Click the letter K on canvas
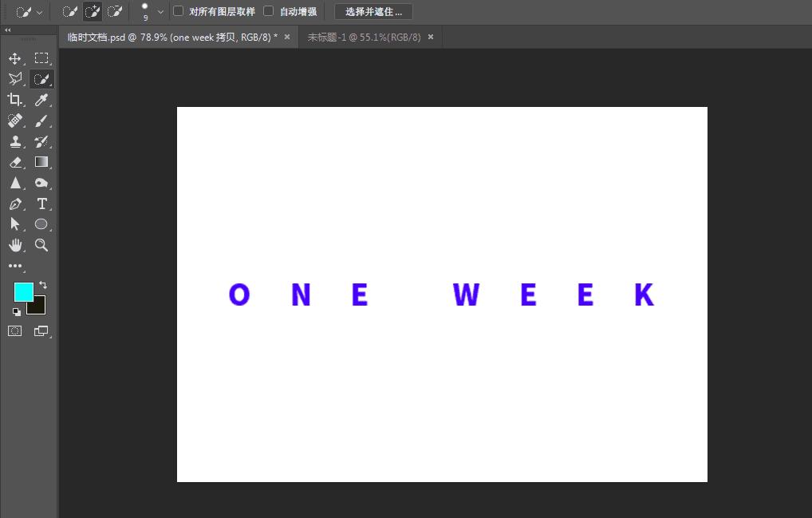The width and height of the screenshot is (812, 518). tap(644, 295)
